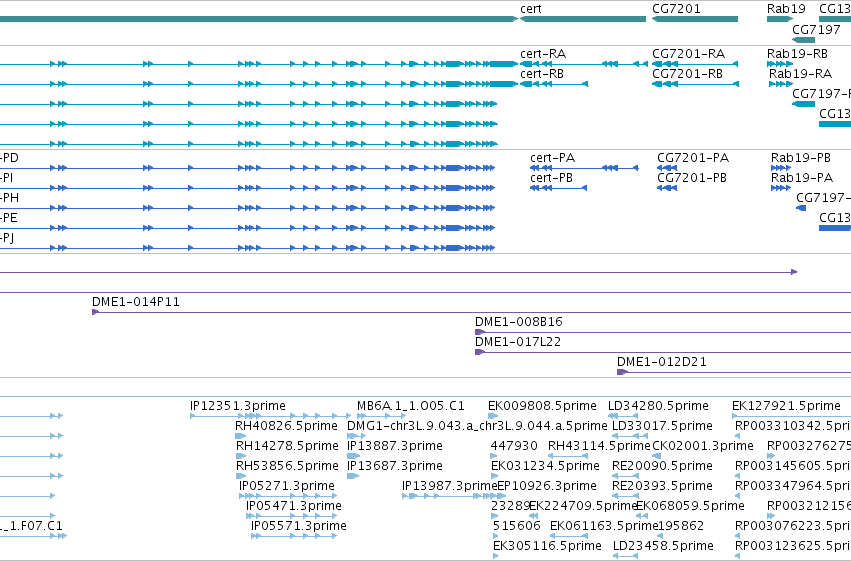Select the DME1-012D21 BAC label
The height and width of the screenshot is (561, 851).
(662, 362)
